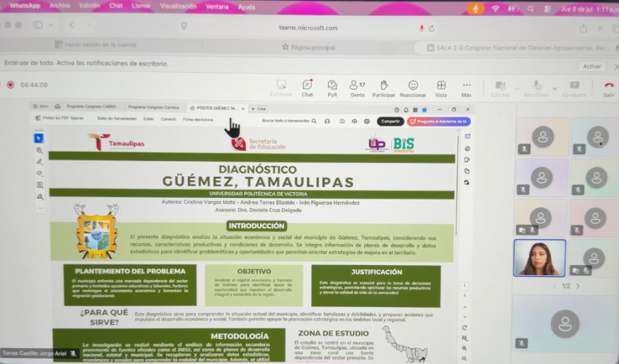Open the Acrobat notifications bell
The image size is (619, 364).
[406, 110]
